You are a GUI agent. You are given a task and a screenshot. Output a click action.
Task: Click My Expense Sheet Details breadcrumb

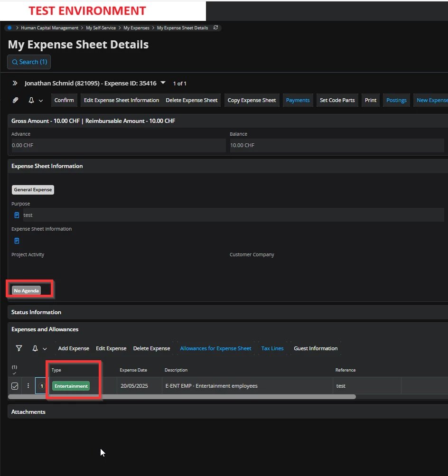(x=182, y=28)
